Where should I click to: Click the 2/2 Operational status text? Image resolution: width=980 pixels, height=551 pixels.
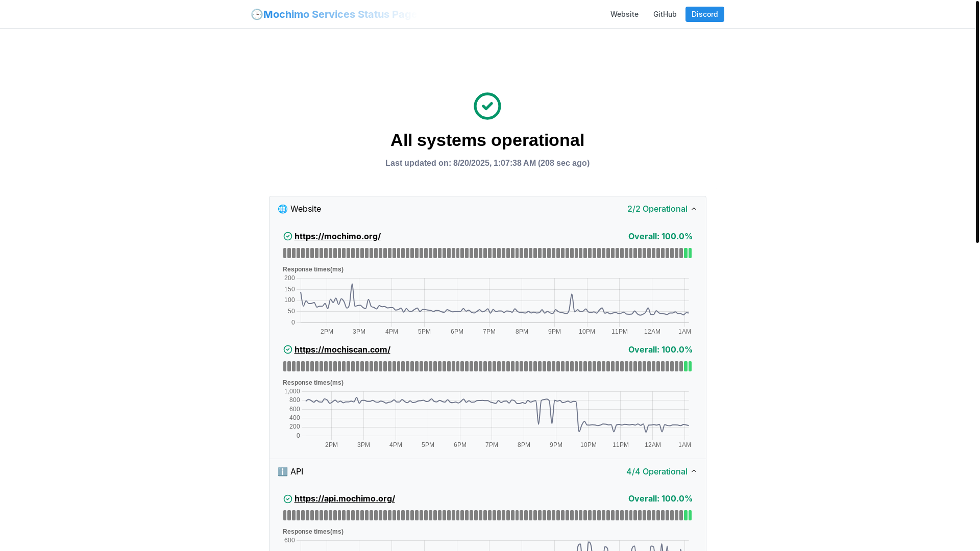click(657, 209)
